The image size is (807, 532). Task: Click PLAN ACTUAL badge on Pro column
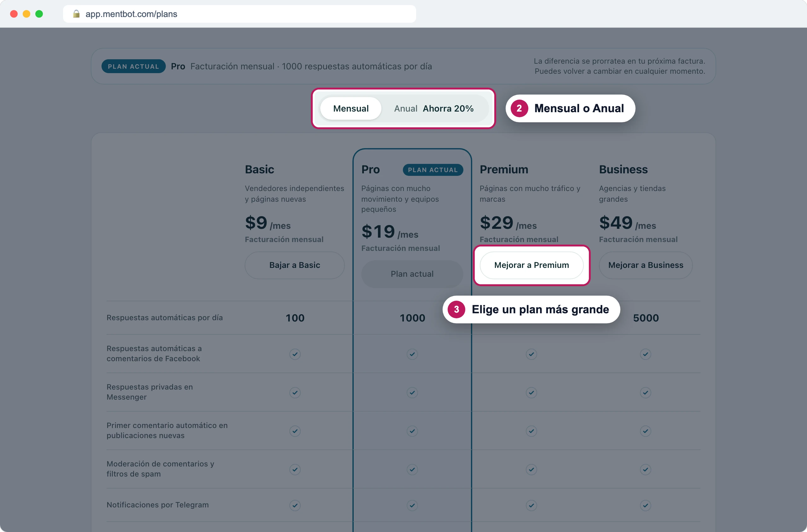point(433,170)
